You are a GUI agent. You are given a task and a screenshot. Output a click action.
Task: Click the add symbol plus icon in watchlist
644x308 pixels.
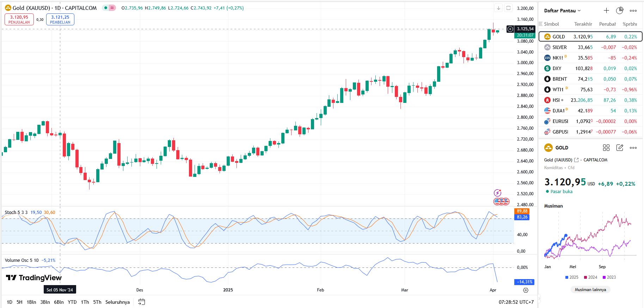pos(606,11)
